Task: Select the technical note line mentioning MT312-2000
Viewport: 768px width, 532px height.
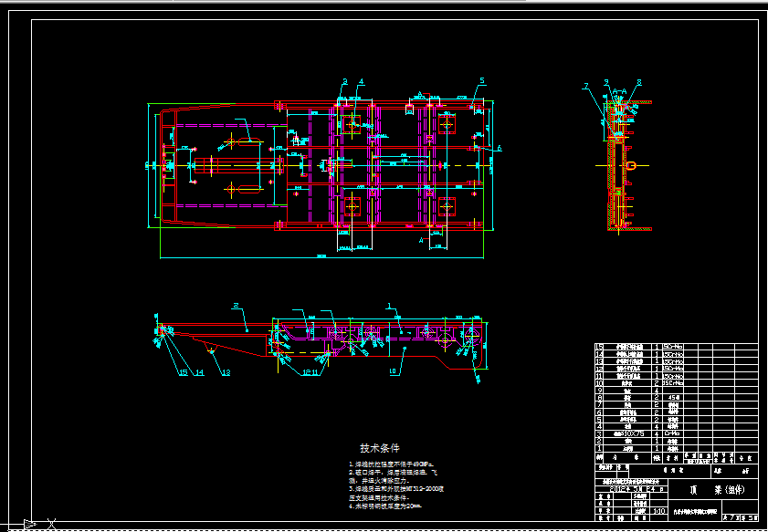Action: (x=396, y=488)
